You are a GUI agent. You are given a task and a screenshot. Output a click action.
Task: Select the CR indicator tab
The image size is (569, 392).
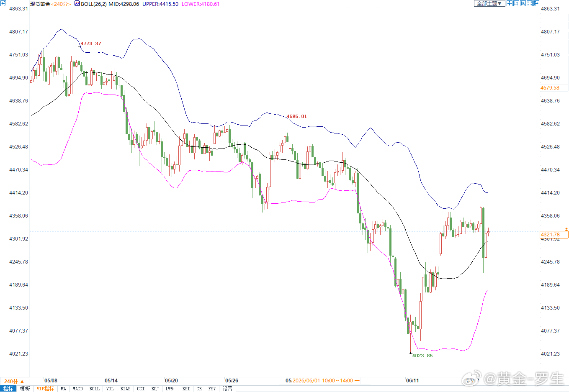click(199, 389)
